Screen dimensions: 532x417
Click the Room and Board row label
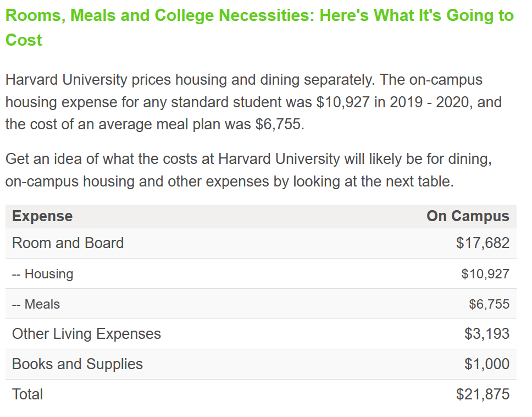[x=68, y=243]
